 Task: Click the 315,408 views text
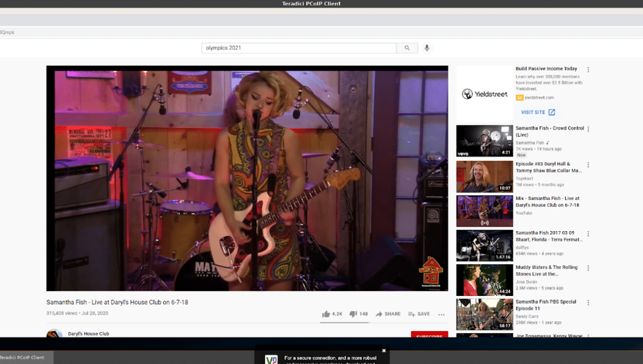coord(62,313)
